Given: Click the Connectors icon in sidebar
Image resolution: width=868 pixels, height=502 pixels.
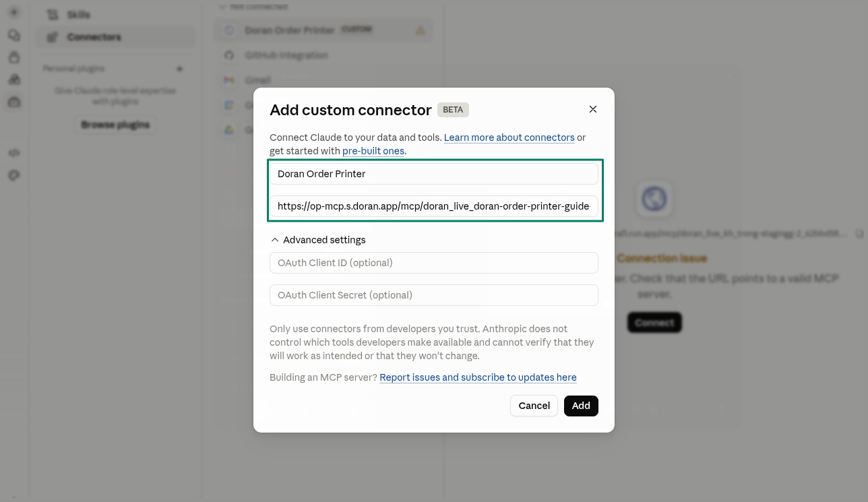Looking at the screenshot, I should 53,37.
